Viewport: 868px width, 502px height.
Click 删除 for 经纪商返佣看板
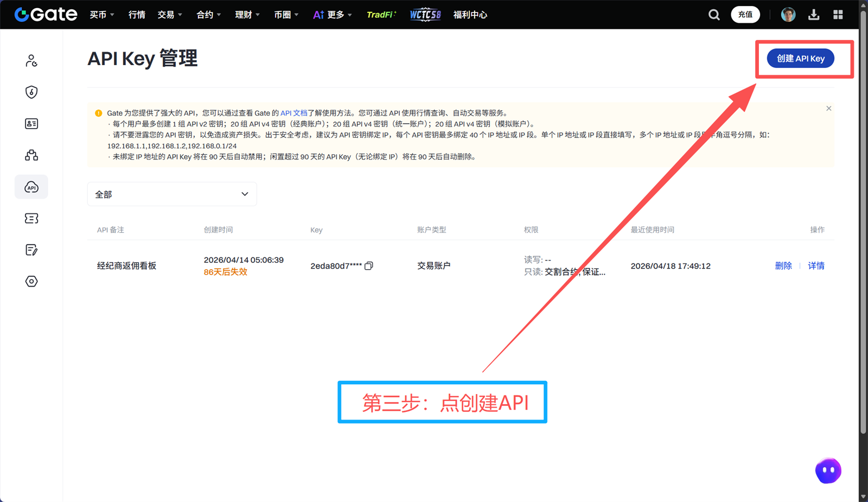[x=783, y=266]
